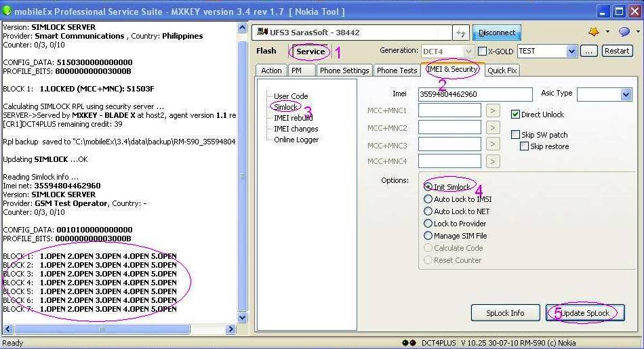Click the MCC+MNC4 input field
The image size is (644, 349).
coord(449,161)
